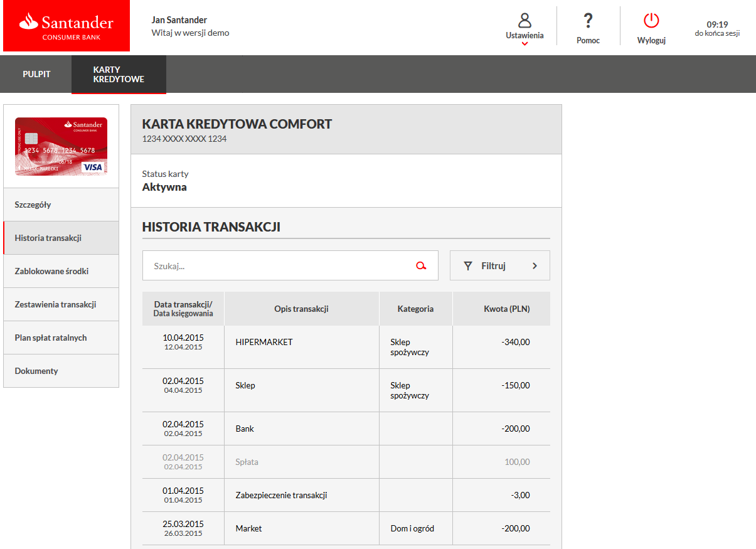Click the Pomoc label
Screen dimensions: 756x549
588,40
